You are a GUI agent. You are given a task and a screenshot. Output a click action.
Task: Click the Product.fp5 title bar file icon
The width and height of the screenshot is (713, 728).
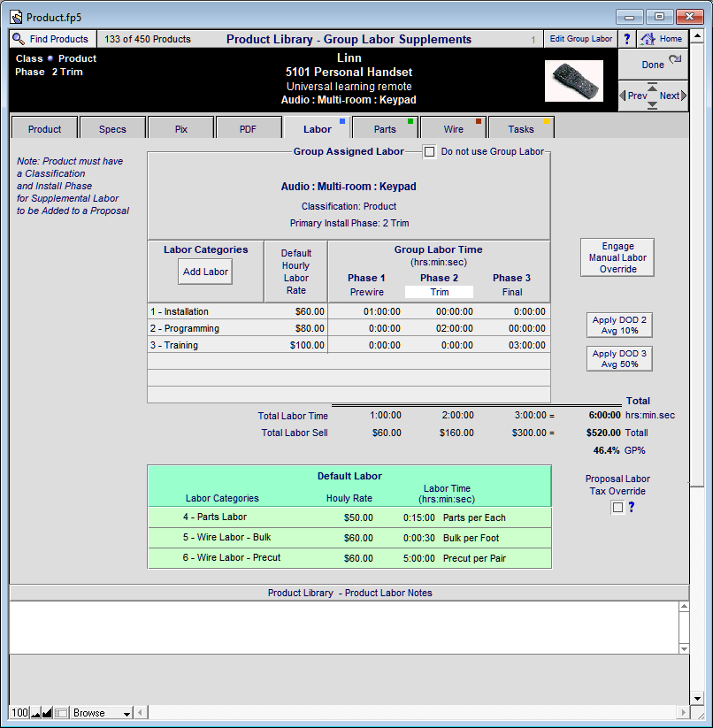(16, 18)
